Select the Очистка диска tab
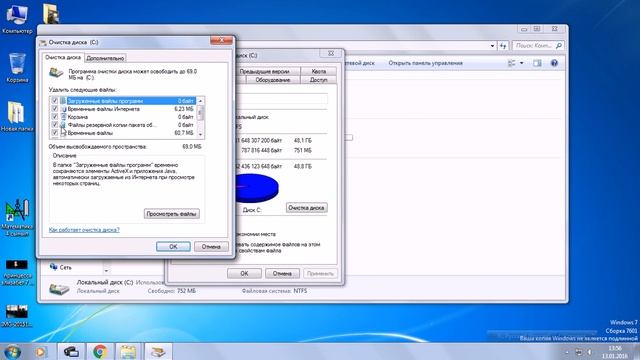 pos(62,57)
